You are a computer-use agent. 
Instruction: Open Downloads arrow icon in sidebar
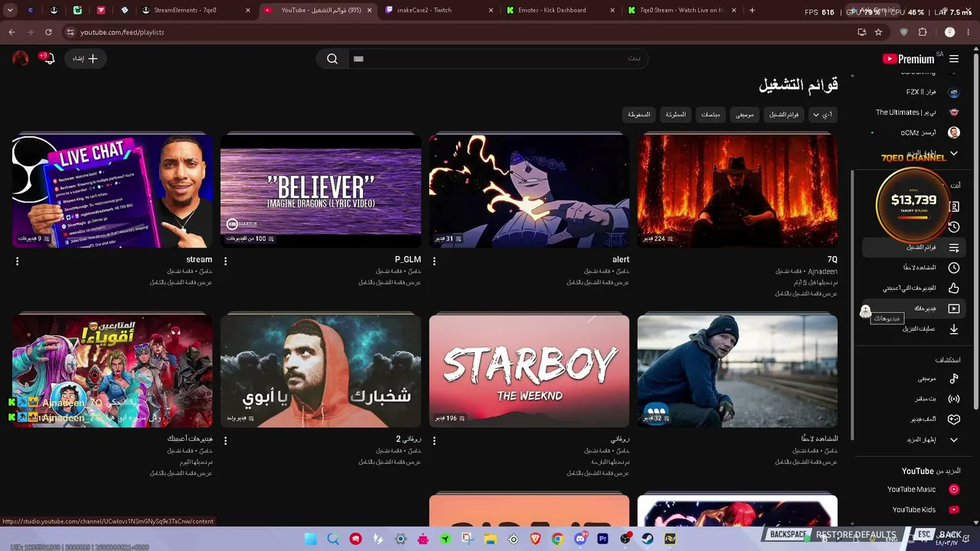954,329
